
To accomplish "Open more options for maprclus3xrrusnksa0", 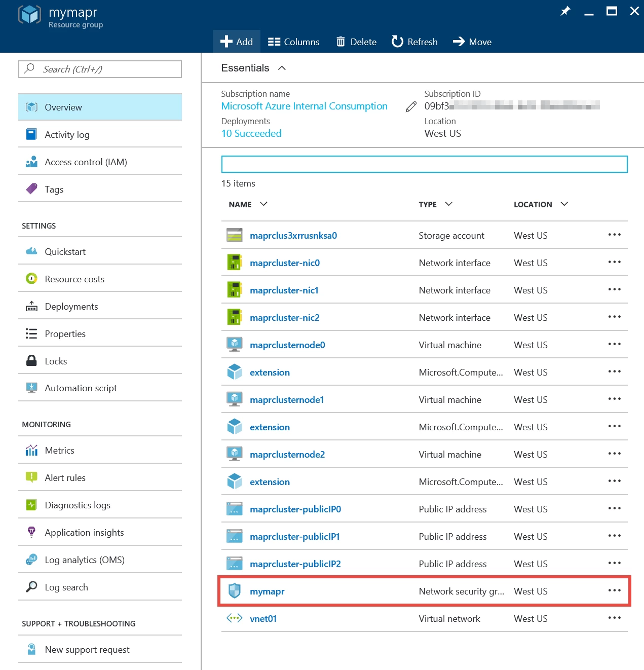I will point(614,235).
